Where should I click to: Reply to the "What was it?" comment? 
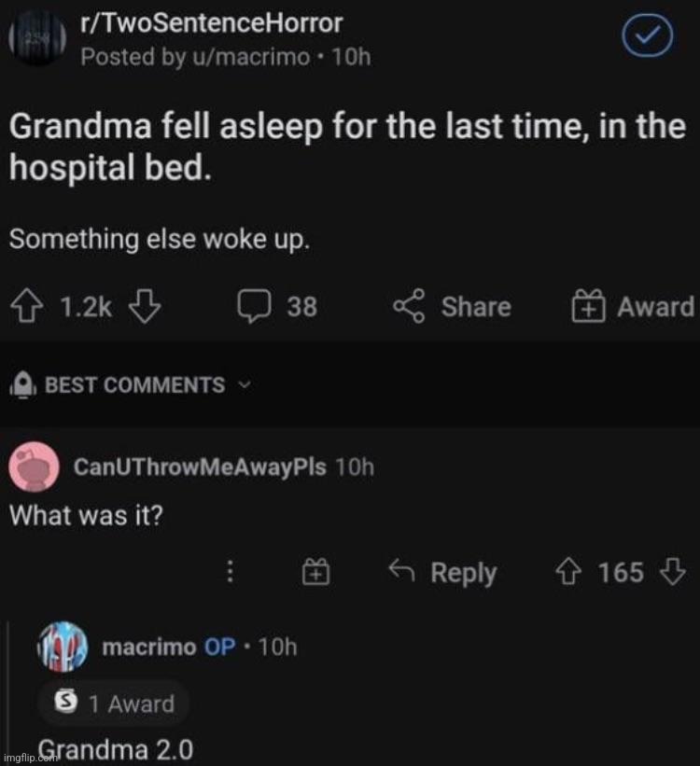[x=444, y=573]
